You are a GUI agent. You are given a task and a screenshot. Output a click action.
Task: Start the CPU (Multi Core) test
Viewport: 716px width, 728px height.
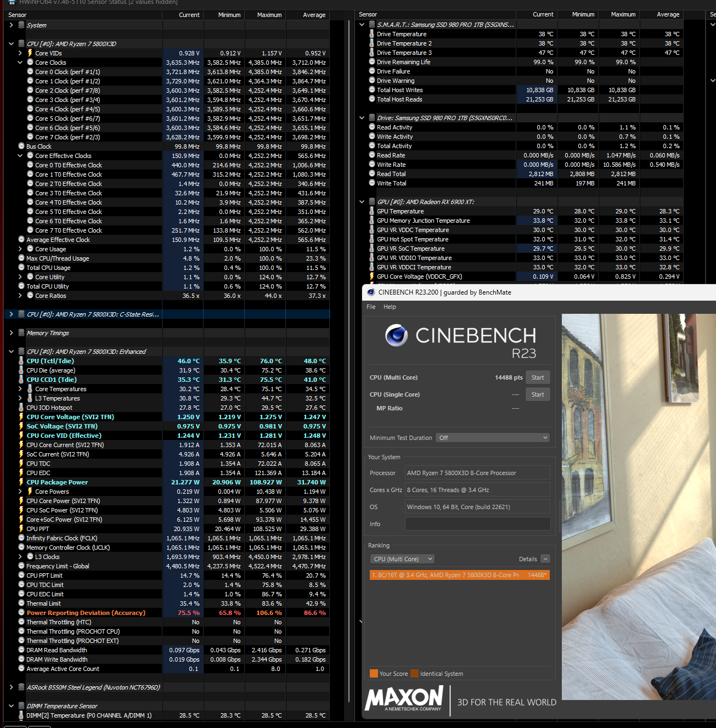[x=538, y=377]
